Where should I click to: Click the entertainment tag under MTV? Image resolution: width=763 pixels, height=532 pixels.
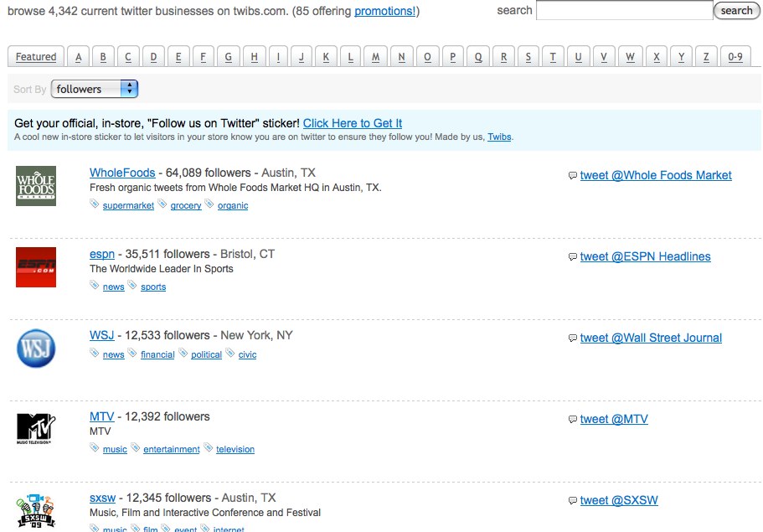tap(172, 449)
